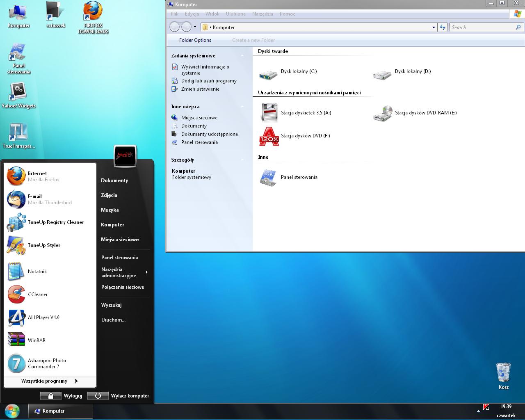Select Dysk lokalny (C:) drive icon
Viewport: 525px width, 420px height.
(268, 74)
